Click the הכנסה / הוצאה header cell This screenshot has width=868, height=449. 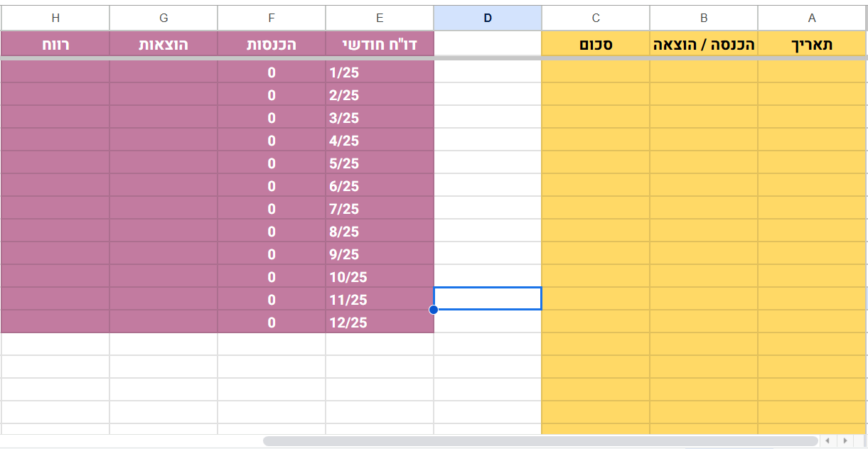(x=704, y=45)
